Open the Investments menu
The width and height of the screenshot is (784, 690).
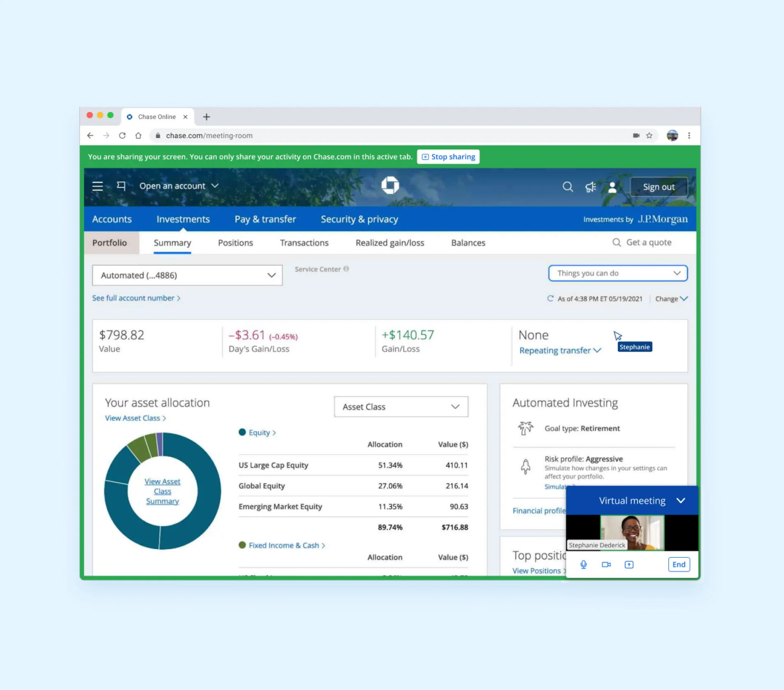[x=183, y=219]
